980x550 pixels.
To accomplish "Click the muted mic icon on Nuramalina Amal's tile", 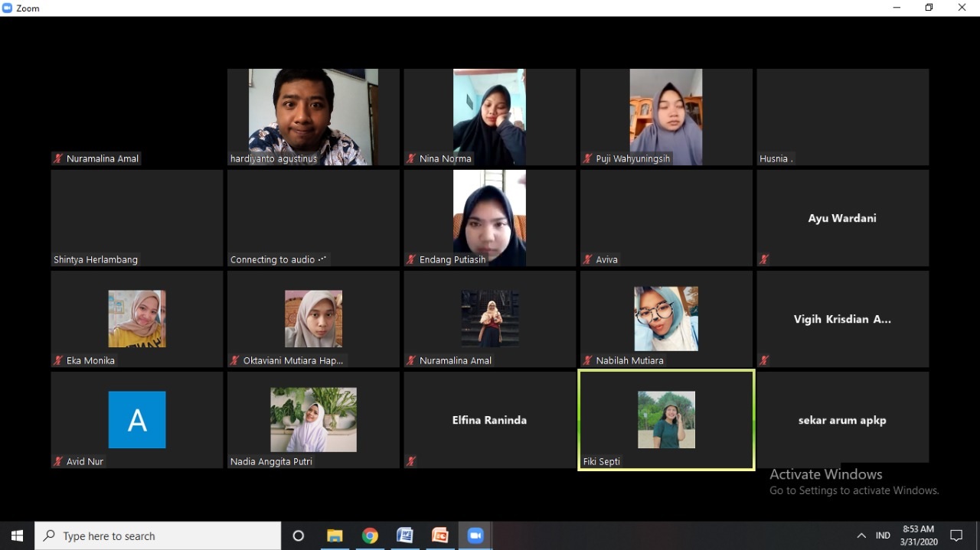I will 57,158.
